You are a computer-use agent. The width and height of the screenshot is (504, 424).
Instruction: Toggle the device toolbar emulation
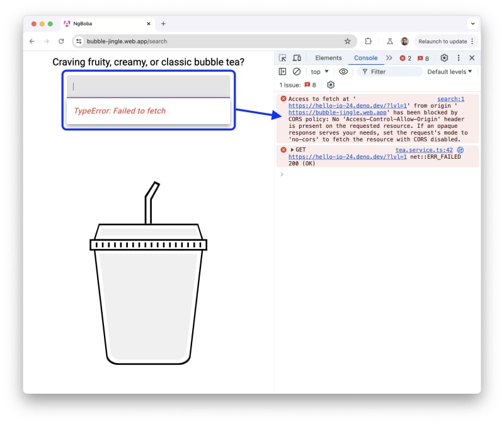(297, 58)
